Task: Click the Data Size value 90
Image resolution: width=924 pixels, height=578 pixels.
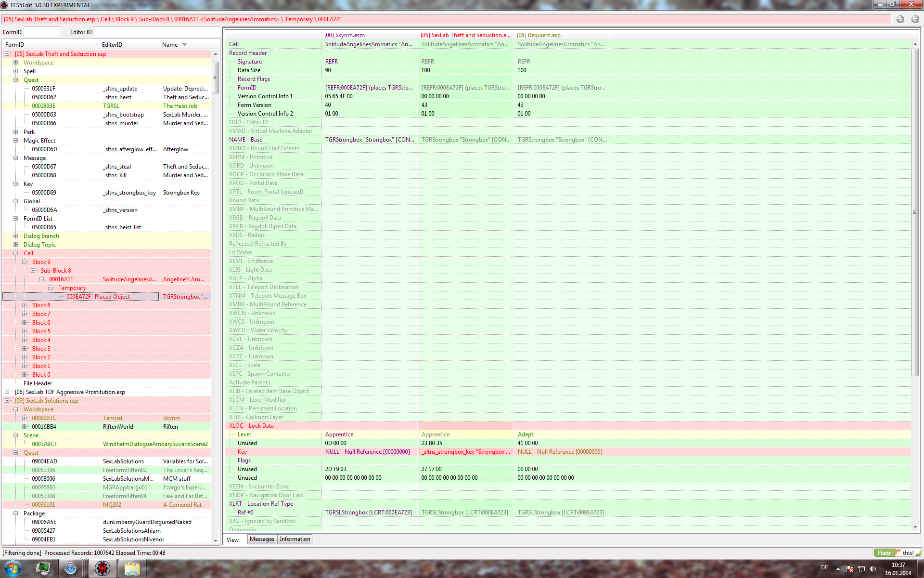Action: [328, 70]
